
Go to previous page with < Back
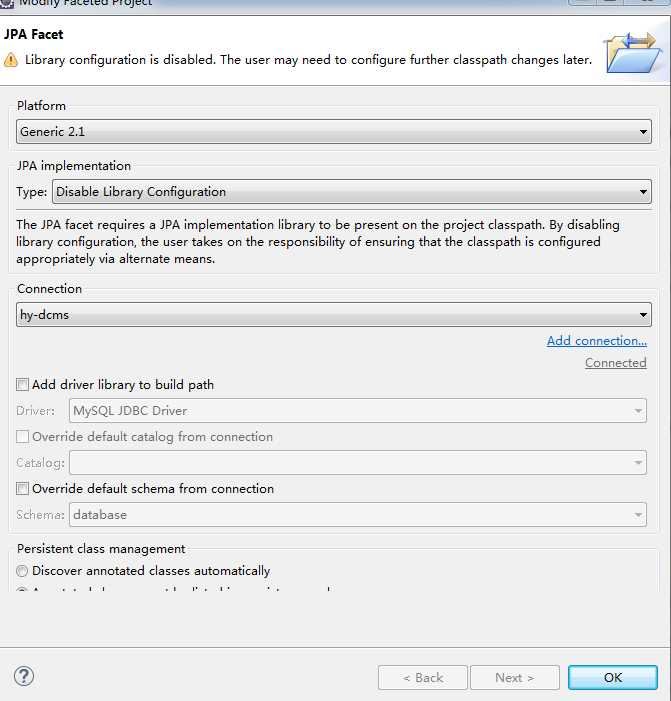(x=423, y=678)
